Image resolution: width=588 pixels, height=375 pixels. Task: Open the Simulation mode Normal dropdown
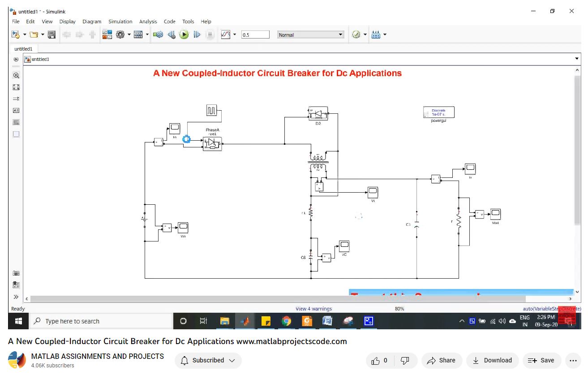pyautogui.click(x=310, y=34)
